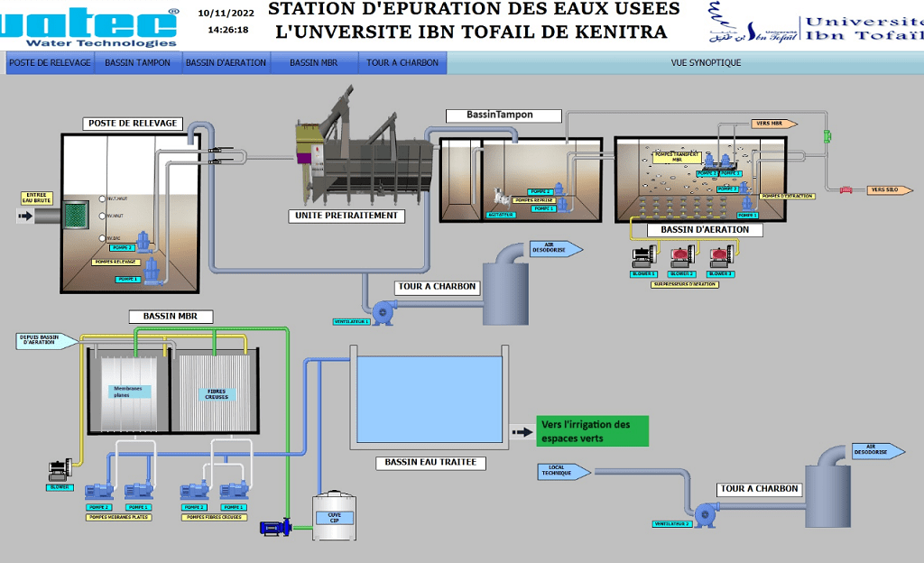The image size is (924, 563).
Task: Click the BASSIN EAU TRAITEE label
Action: coord(430,462)
